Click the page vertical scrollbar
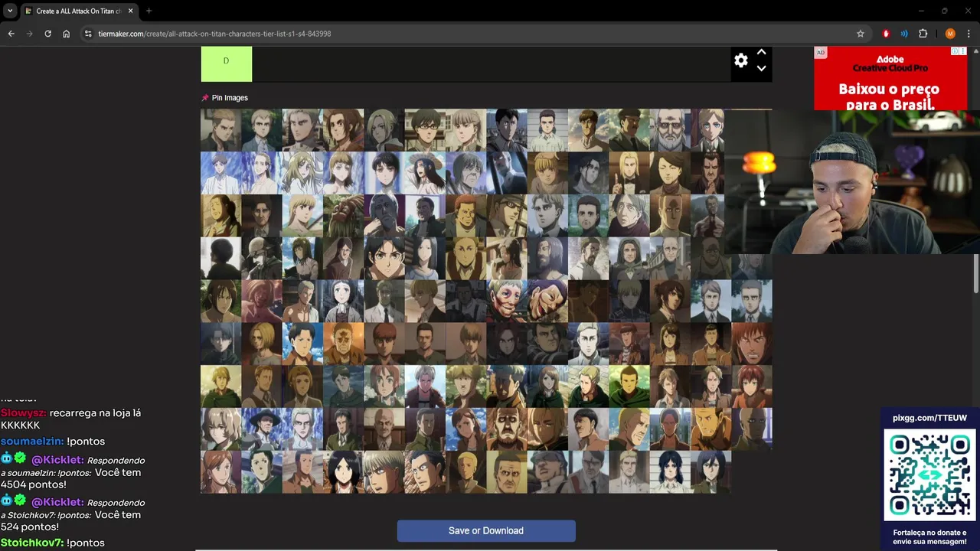 [976, 273]
